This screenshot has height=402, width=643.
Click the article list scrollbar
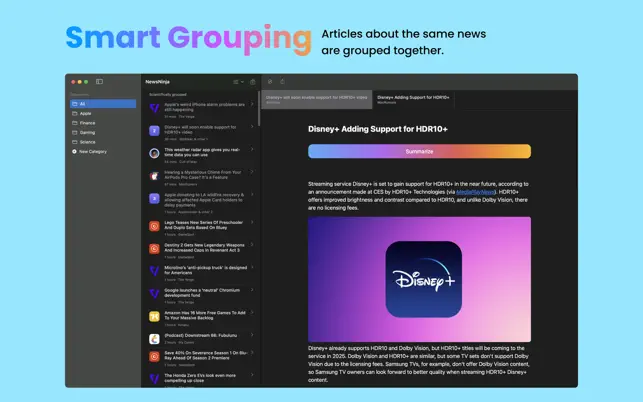[259, 109]
